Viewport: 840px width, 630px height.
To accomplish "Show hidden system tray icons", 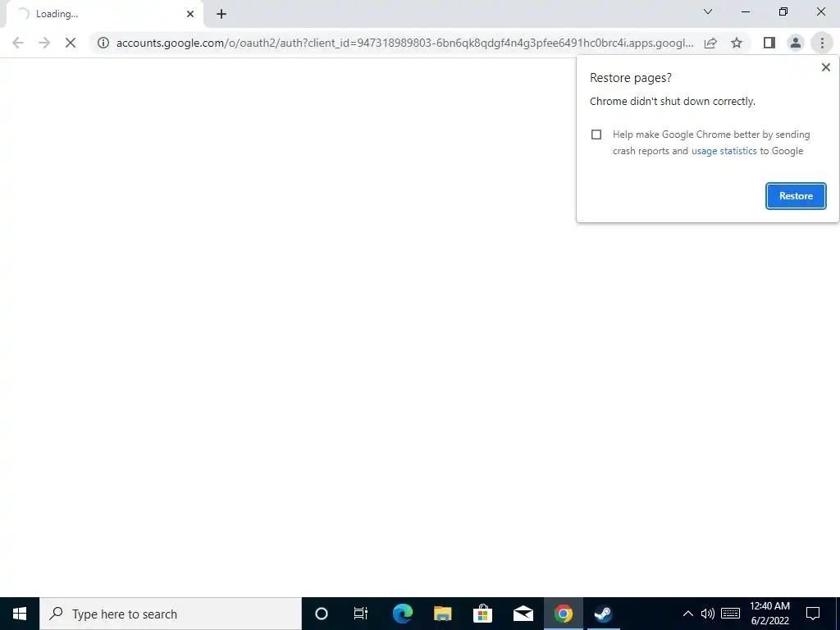I will [688, 614].
